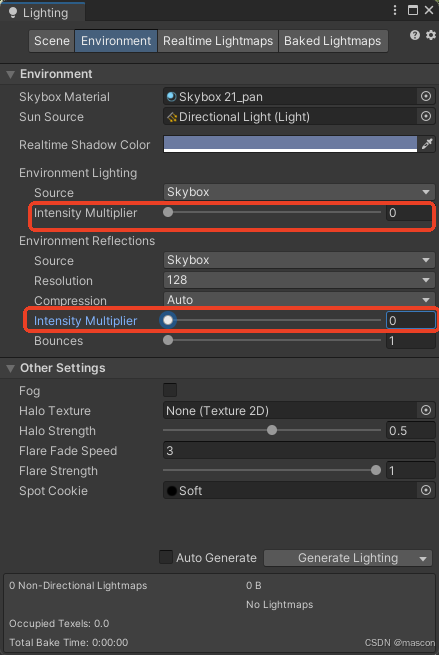Open the Generate Lighting dropdown arrow
This screenshot has width=439, height=655.
tap(423, 559)
